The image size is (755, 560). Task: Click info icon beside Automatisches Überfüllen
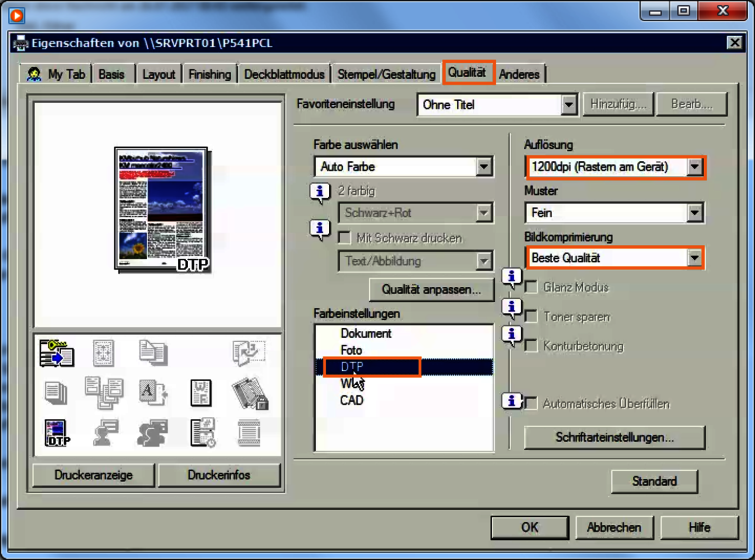[x=511, y=401]
